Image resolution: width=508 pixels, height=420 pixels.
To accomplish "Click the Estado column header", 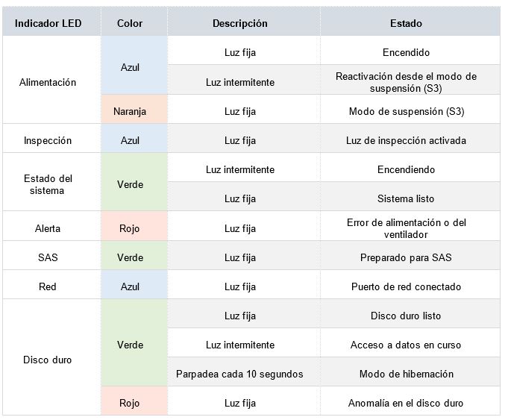I will [x=406, y=23].
